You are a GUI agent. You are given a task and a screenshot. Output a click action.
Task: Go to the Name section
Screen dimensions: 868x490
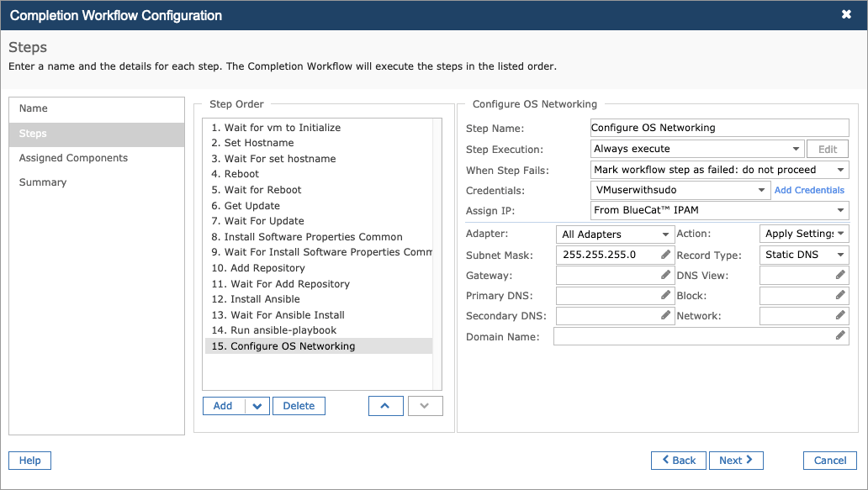click(97, 108)
